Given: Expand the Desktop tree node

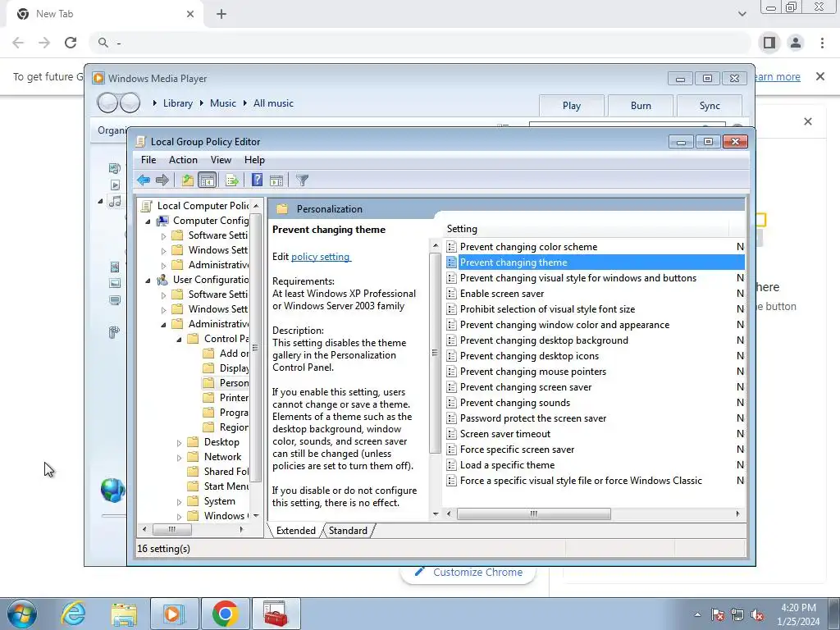Looking at the screenshot, I should (179, 442).
